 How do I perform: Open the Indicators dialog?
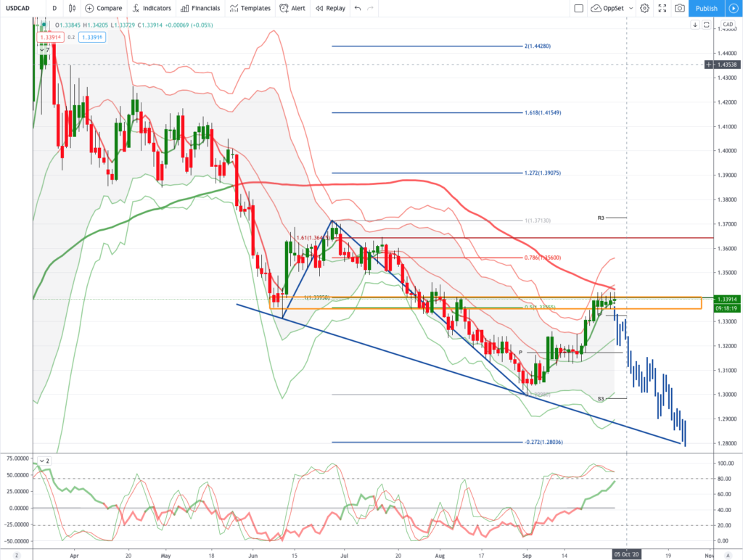[152, 9]
